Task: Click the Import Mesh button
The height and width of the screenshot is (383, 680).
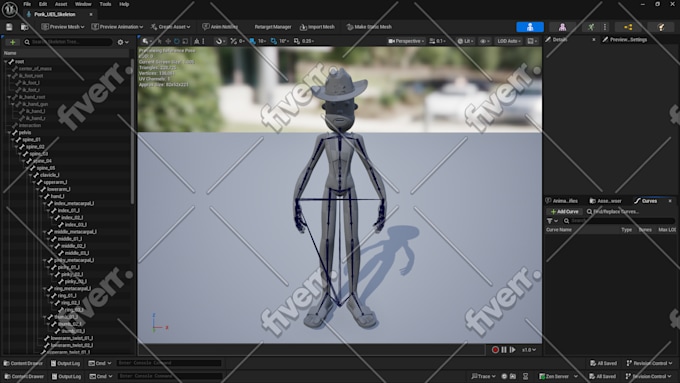Action: pyautogui.click(x=317, y=27)
